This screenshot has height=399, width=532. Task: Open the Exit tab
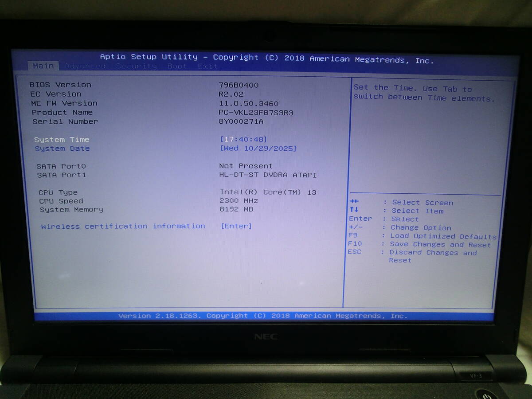207,66
